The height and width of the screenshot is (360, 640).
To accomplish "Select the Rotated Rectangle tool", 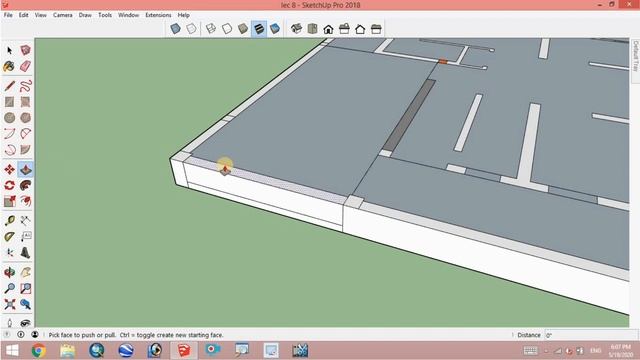I will click(25, 102).
